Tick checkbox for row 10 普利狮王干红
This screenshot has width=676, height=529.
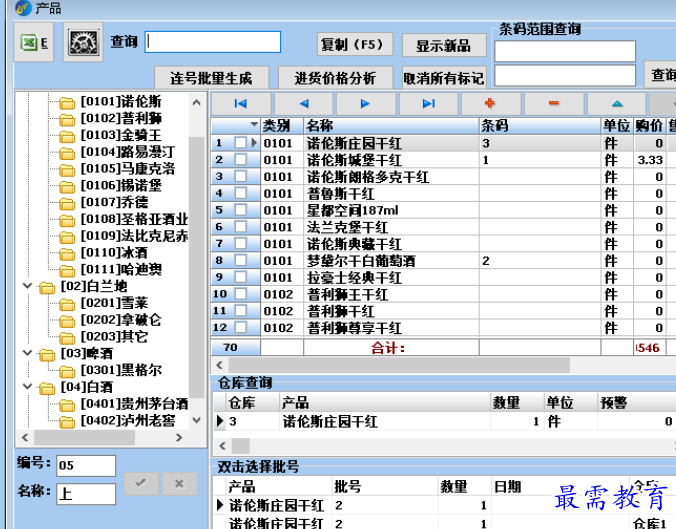pyautogui.click(x=241, y=294)
